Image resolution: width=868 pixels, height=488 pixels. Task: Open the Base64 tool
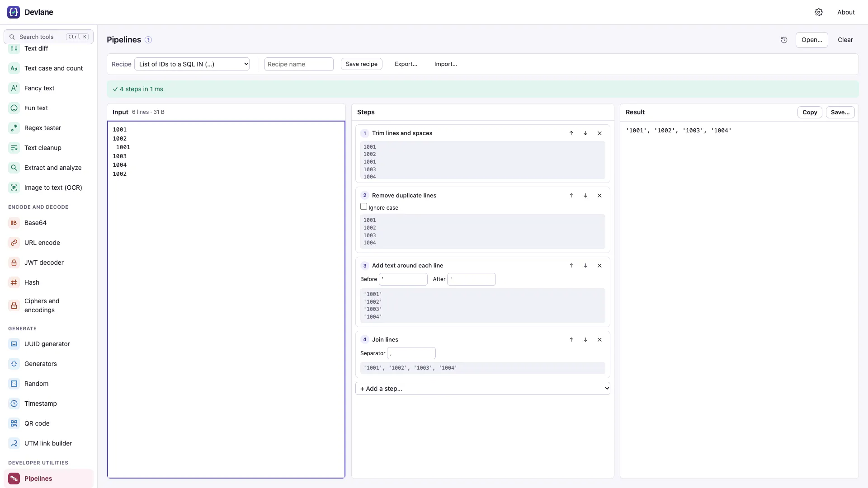[x=48, y=223]
